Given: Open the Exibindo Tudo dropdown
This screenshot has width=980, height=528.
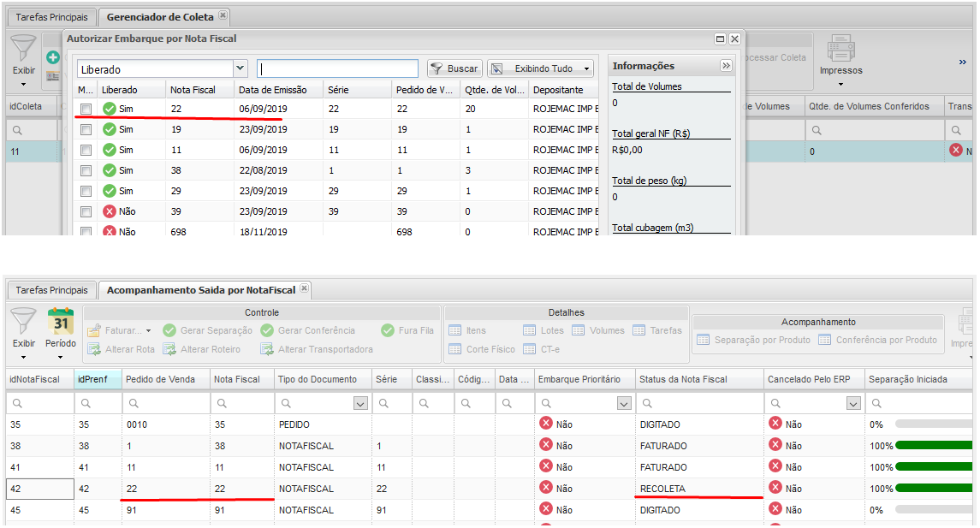Looking at the screenshot, I should point(541,68).
